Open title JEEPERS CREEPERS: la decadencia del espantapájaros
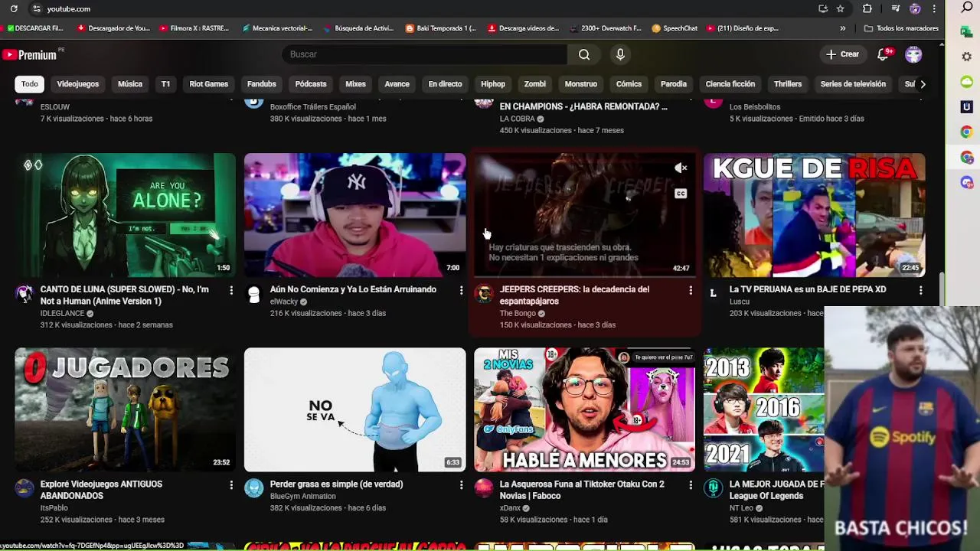The width and height of the screenshot is (980, 551). pos(574,295)
